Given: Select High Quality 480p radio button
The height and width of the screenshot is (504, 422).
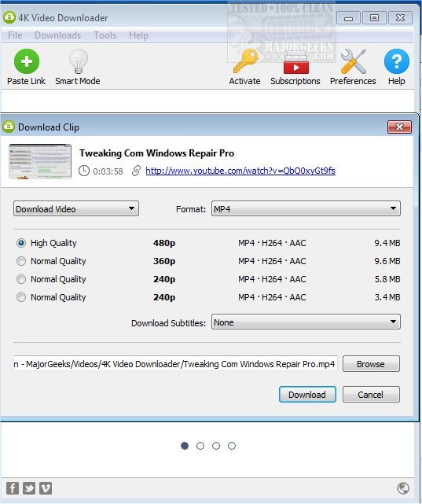Looking at the screenshot, I should (x=21, y=243).
